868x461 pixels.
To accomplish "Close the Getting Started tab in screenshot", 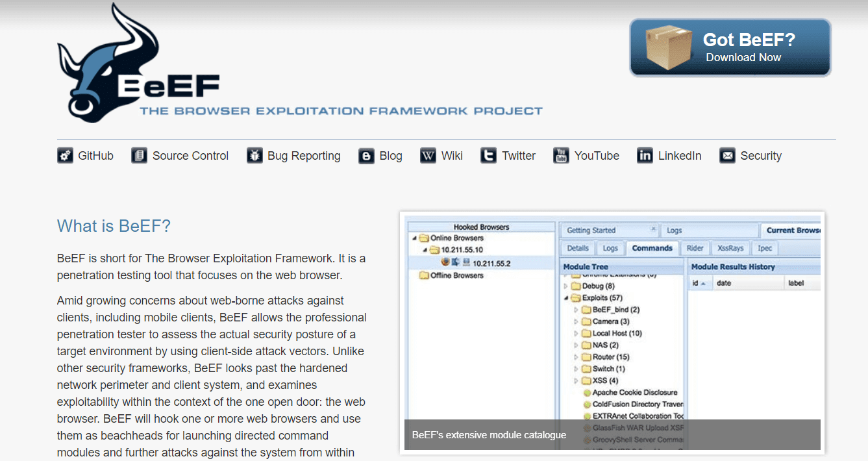I will pyautogui.click(x=653, y=229).
